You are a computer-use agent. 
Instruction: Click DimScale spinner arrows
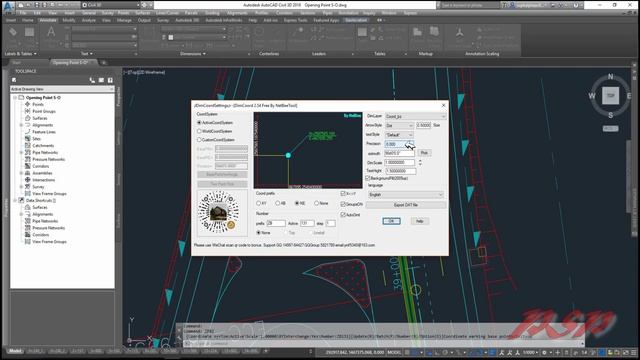pos(420,162)
